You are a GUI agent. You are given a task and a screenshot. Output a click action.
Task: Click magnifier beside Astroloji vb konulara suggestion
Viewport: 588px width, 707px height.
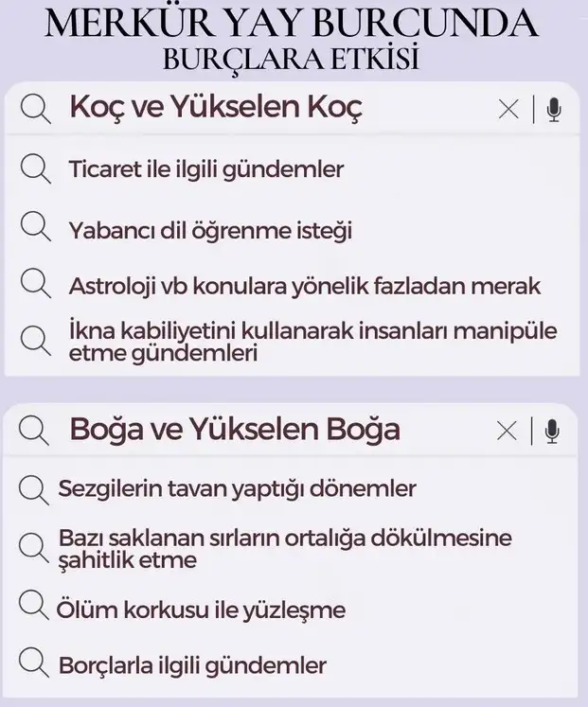coord(36,283)
